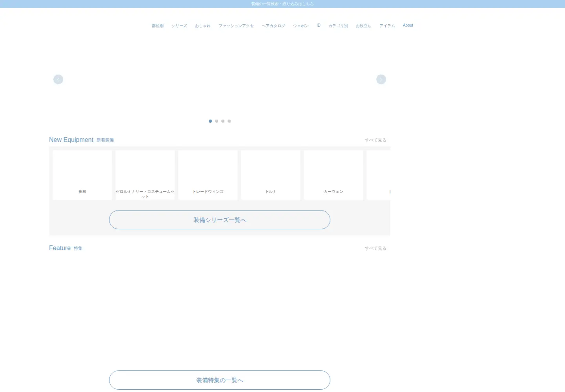Open the 夜桜 equipment card

[x=82, y=175]
